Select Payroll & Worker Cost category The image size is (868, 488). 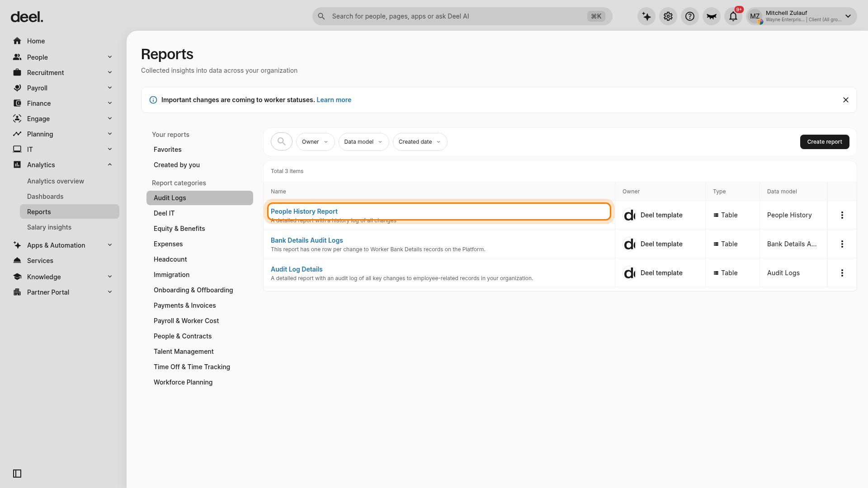[x=199, y=321]
